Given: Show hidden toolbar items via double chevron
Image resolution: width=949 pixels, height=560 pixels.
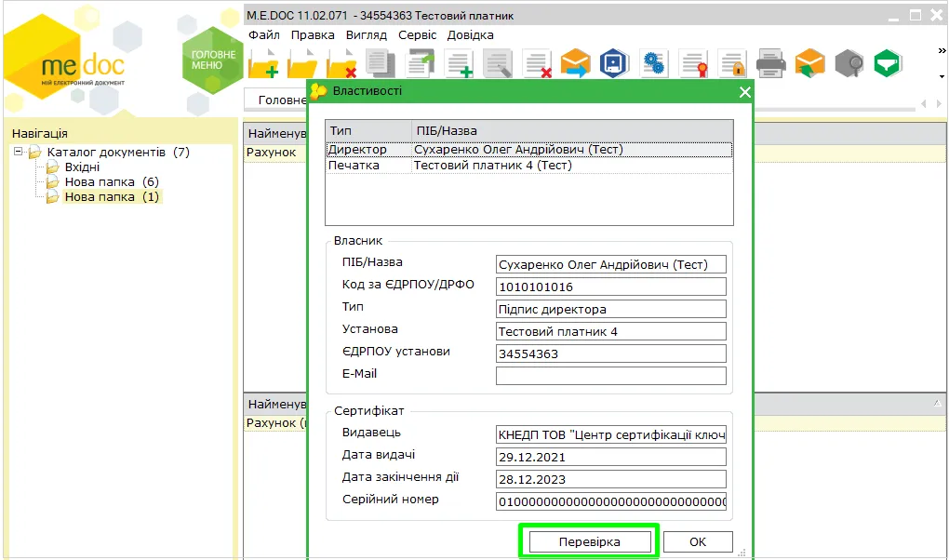Looking at the screenshot, I should (x=942, y=51).
